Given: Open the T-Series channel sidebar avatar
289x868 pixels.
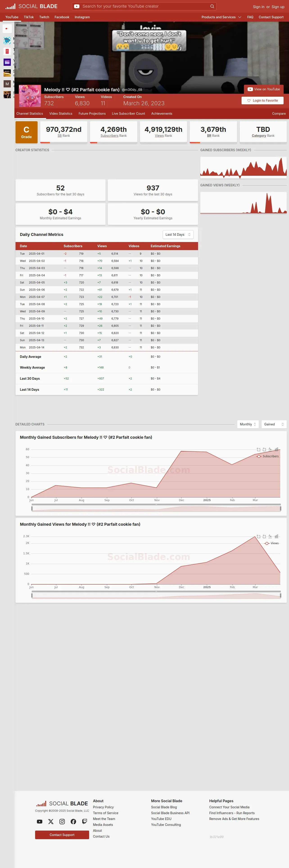Looking at the screenshot, I should coord(7,51).
